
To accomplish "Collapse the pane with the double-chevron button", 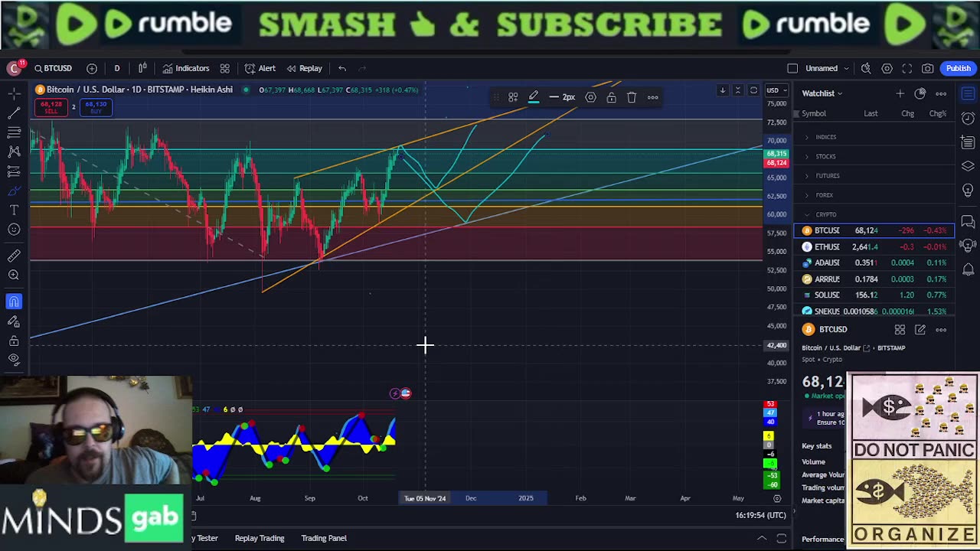I will (738, 90).
